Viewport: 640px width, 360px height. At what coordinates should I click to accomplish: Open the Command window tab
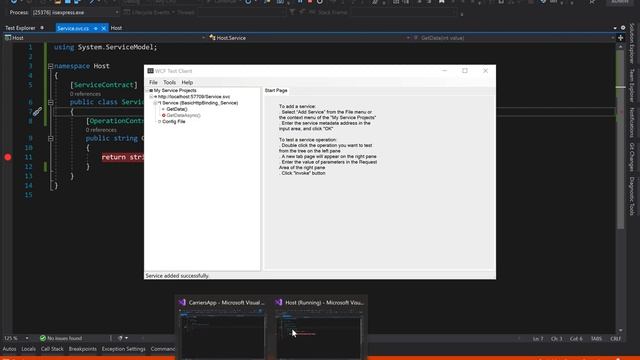click(x=163, y=349)
